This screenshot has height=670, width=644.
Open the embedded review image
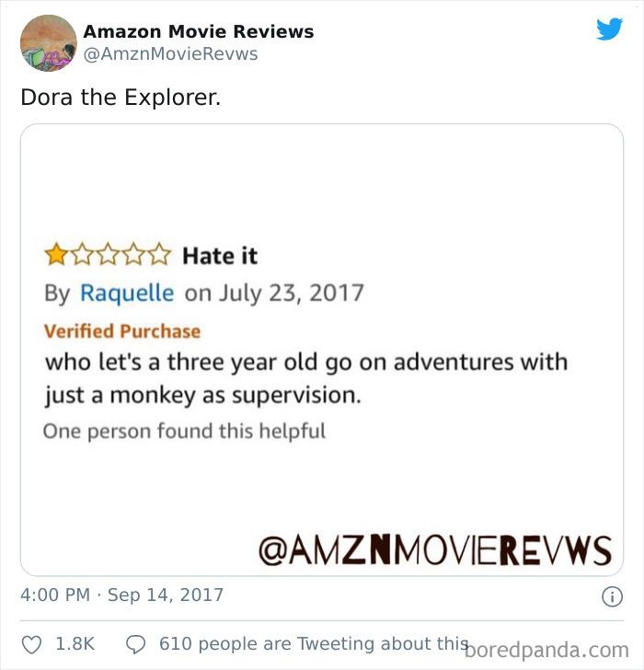[x=322, y=350]
